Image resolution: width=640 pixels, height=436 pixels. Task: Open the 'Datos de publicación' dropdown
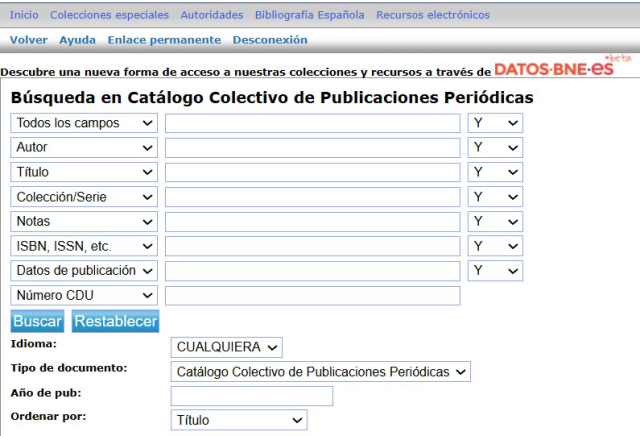point(84,271)
